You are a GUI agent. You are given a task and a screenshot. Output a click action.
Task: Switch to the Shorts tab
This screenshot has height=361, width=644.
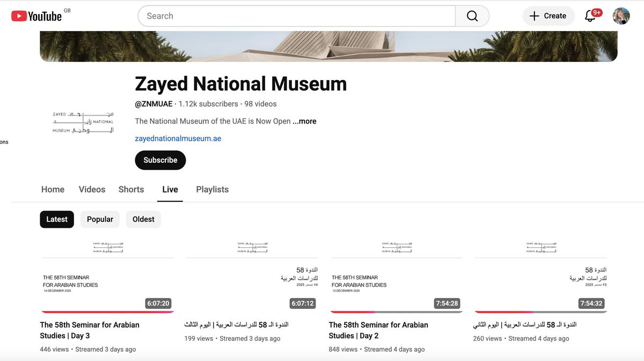click(131, 190)
